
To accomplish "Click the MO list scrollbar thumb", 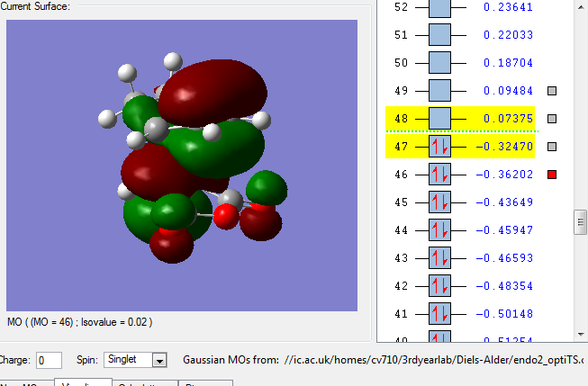I will click(x=581, y=222).
